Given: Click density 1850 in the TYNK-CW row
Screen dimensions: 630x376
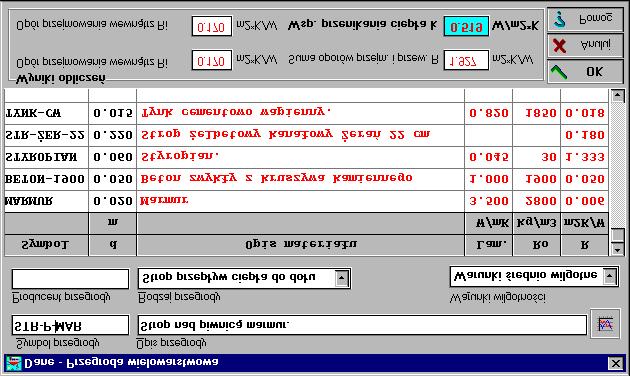Looking at the screenshot, I should pos(536,113).
